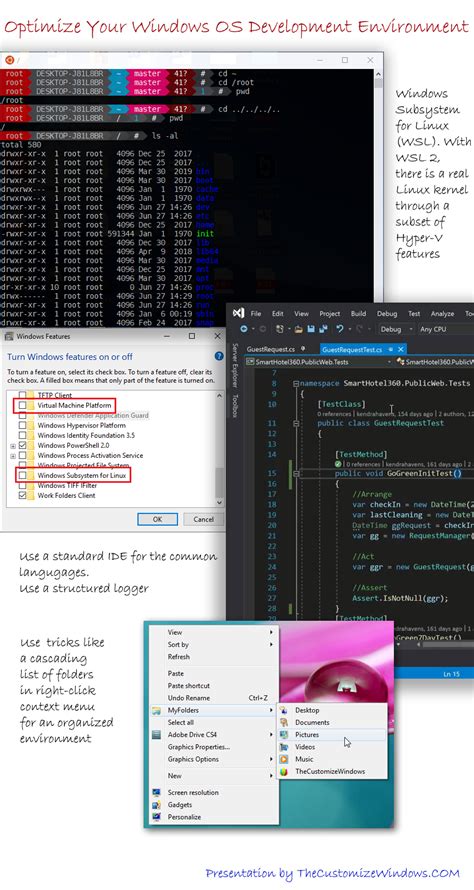This screenshot has width=474, height=890.
Task: Click the Music icon in the submenu
Action: (284, 759)
